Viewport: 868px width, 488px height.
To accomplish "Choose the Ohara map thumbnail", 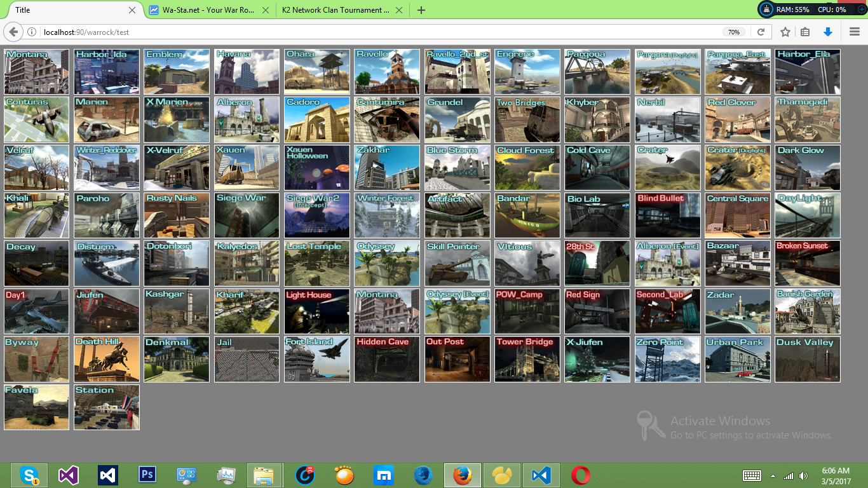I will [317, 71].
